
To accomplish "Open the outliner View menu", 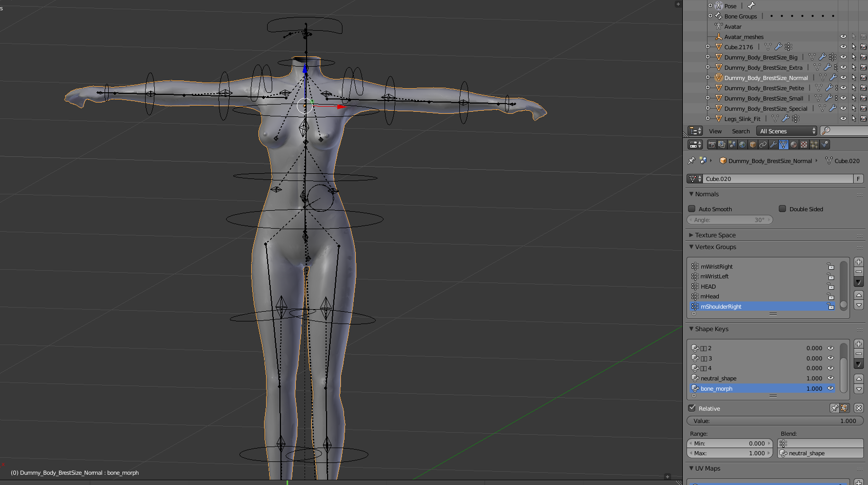I will (x=715, y=131).
